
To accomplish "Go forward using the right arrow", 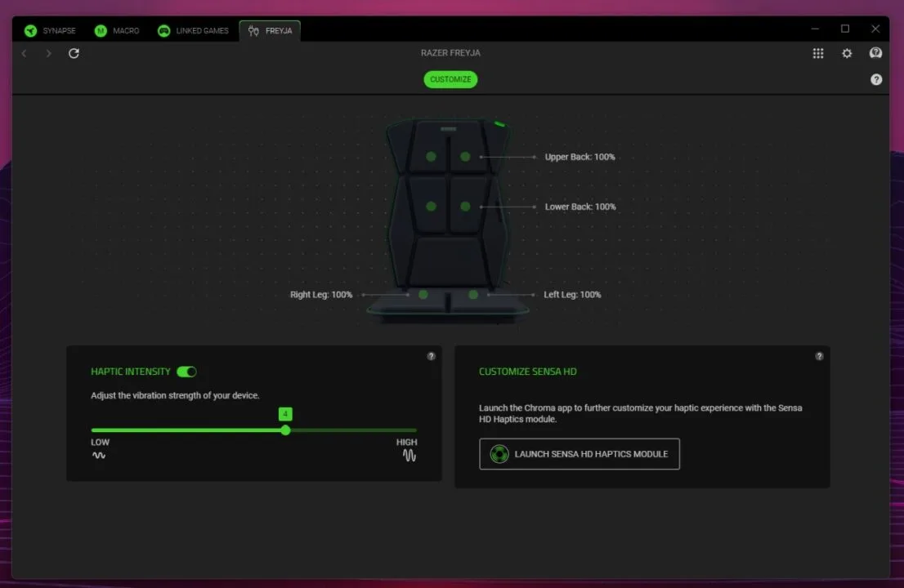I will coord(49,53).
